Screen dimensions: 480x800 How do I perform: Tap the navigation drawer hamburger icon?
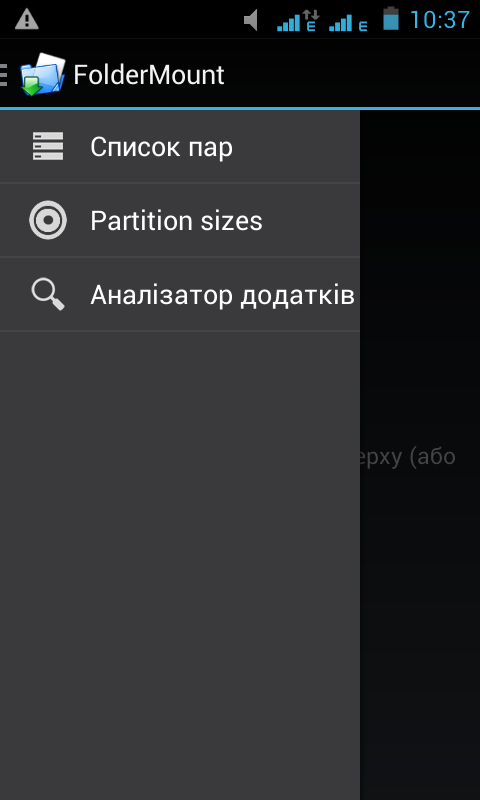click(x=4, y=75)
